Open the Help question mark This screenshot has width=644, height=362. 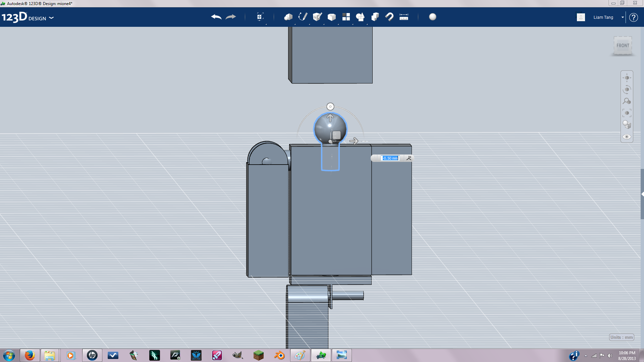[633, 17]
